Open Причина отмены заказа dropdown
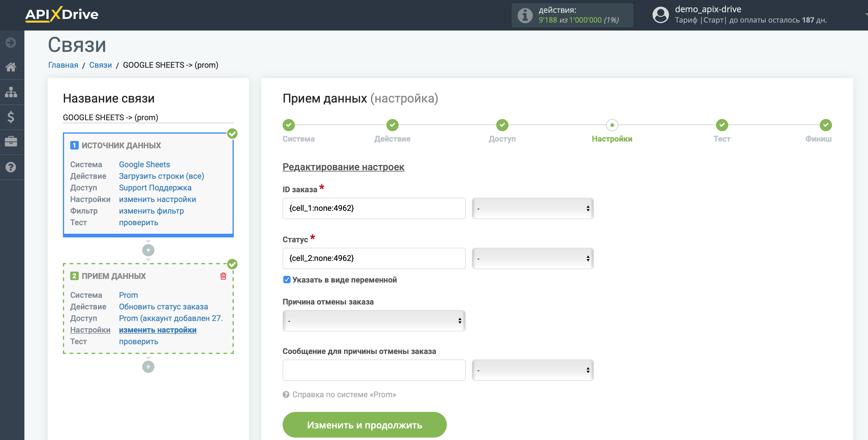 [x=374, y=321]
